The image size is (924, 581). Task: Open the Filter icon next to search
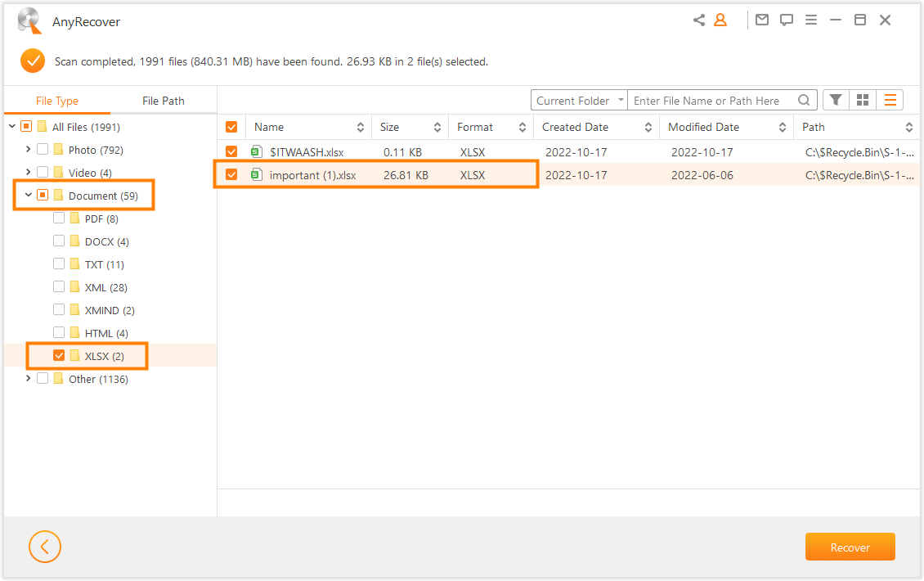click(x=835, y=99)
